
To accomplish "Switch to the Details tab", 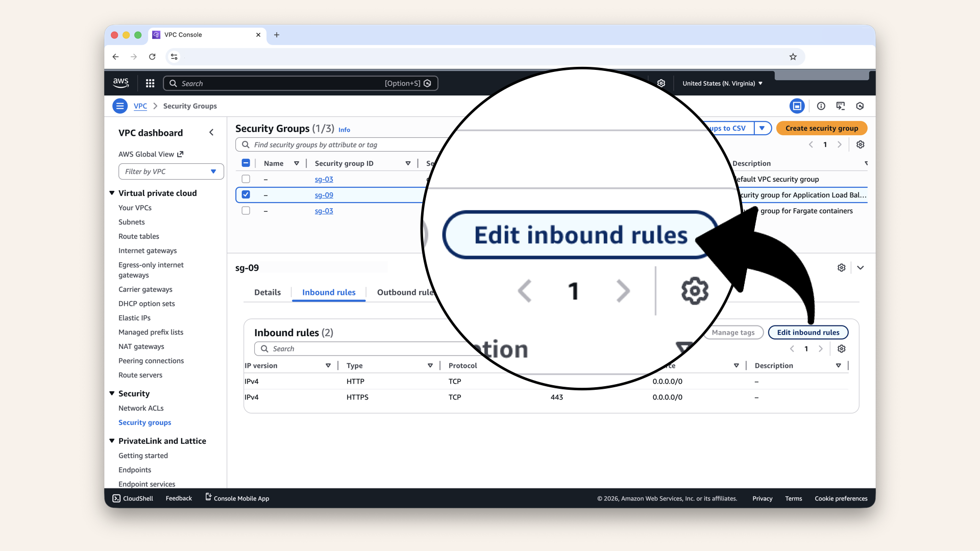I will [x=267, y=292].
